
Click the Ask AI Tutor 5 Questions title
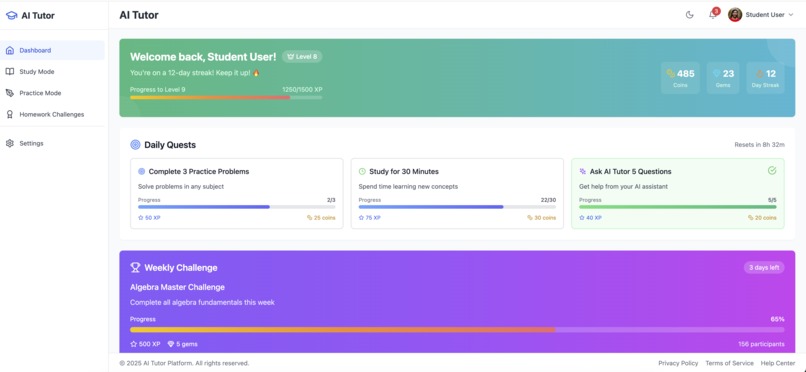[630, 172]
